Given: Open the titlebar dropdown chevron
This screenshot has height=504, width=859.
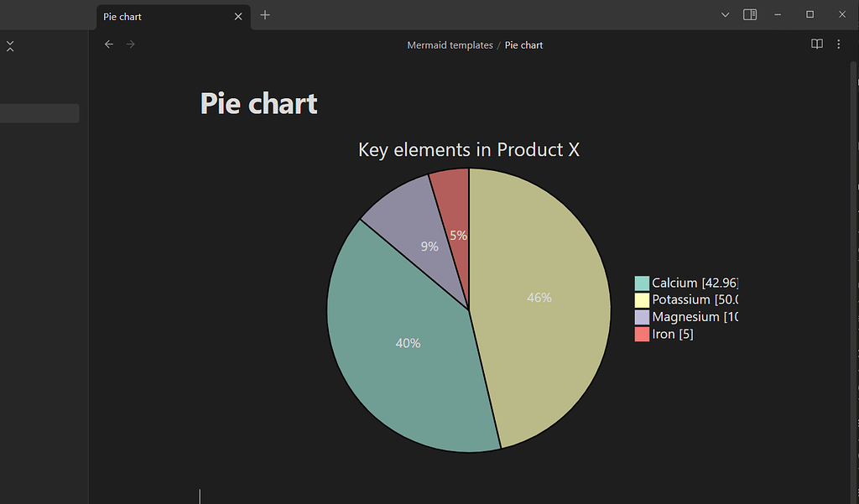Looking at the screenshot, I should (725, 14).
